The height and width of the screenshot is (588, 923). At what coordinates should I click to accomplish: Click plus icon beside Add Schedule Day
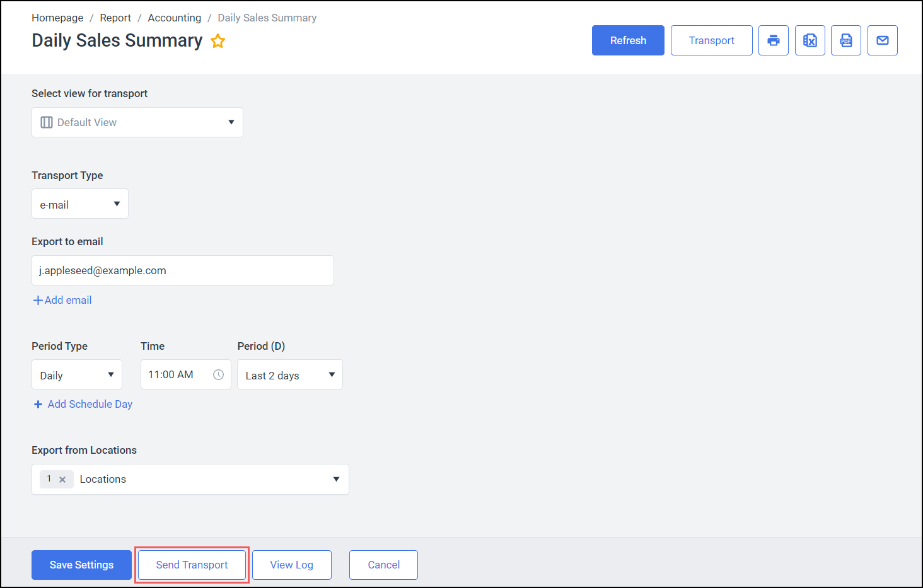[38, 405]
